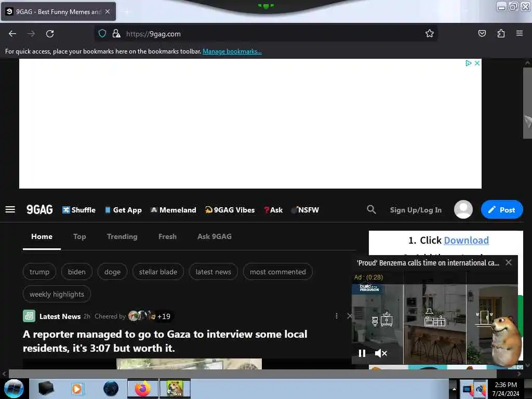Image resolution: width=532 pixels, height=399 pixels.
Task: Unmute the floating video ad
Action: pos(381,353)
